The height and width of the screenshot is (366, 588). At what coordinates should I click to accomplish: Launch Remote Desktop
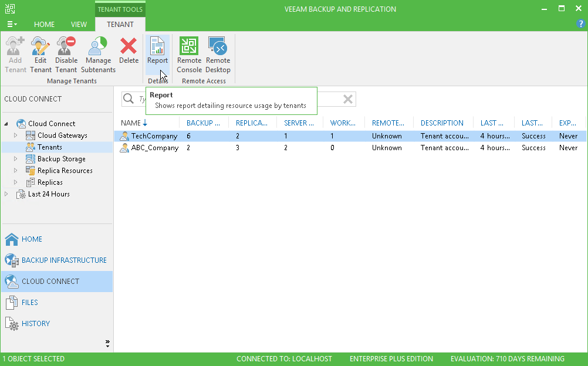pyautogui.click(x=218, y=55)
